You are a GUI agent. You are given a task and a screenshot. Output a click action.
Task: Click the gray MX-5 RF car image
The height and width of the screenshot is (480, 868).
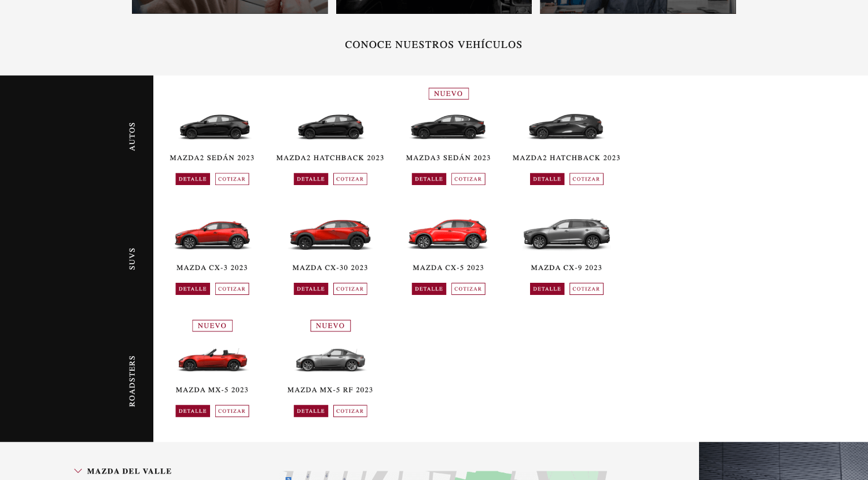coord(330,360)
